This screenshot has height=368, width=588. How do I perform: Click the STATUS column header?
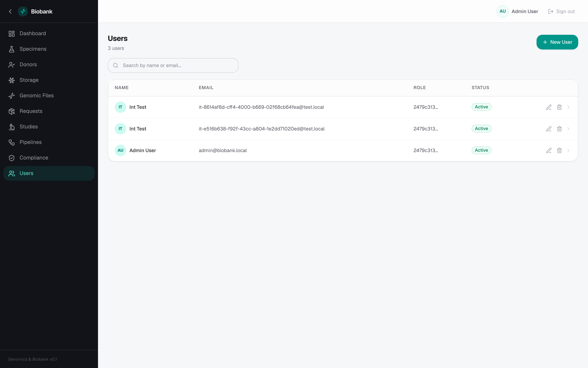coord(480,88)
